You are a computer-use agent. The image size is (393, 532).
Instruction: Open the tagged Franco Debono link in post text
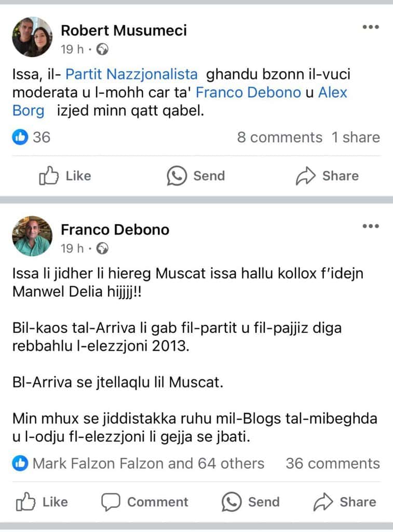tap(249, 93)
